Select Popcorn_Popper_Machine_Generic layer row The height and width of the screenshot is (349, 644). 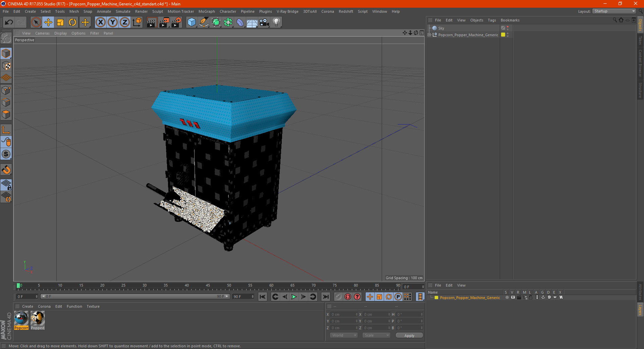(x=470, y=298)
